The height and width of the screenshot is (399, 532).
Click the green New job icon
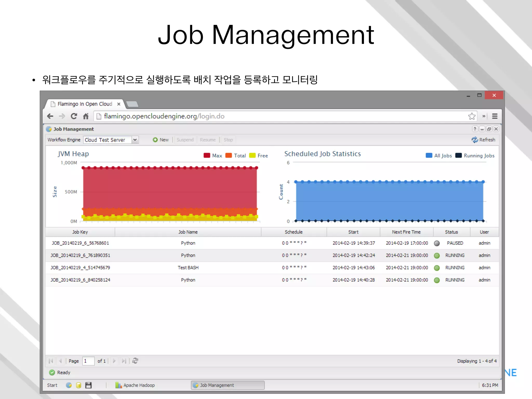click(155, 140)
